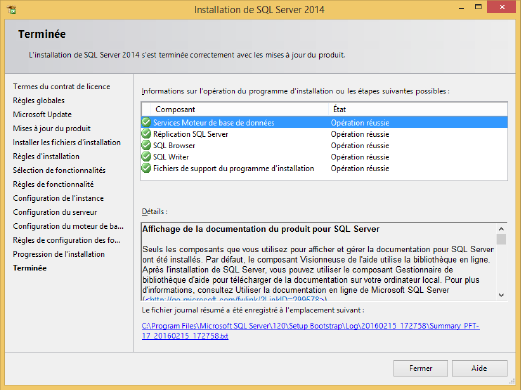
Task: Click Installer les fichiers d'installation step
Action: [x=67, y=142]
